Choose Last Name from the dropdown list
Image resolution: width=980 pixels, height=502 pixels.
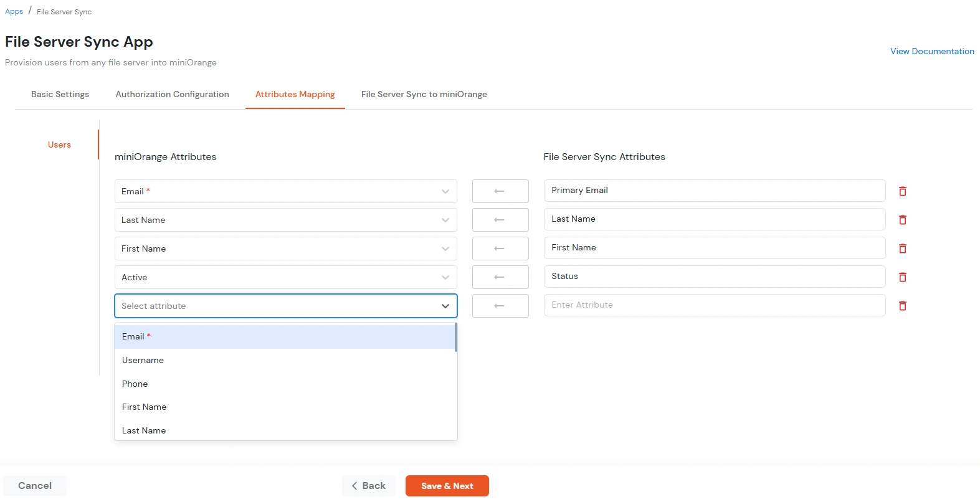[x=285, y=430]
